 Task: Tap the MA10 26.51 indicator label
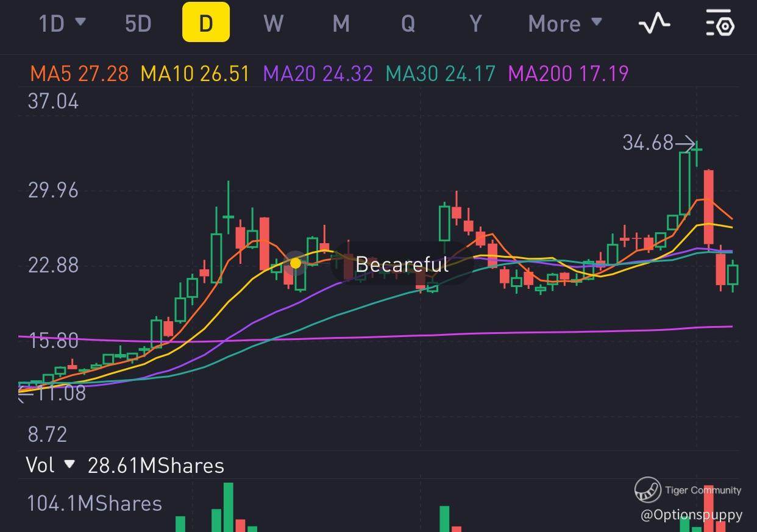[x=195, y=74]
